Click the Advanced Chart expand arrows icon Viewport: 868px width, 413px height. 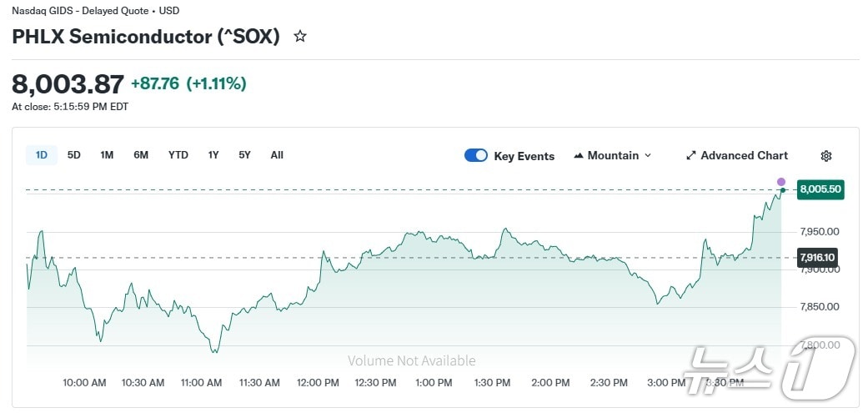(690, 156)
